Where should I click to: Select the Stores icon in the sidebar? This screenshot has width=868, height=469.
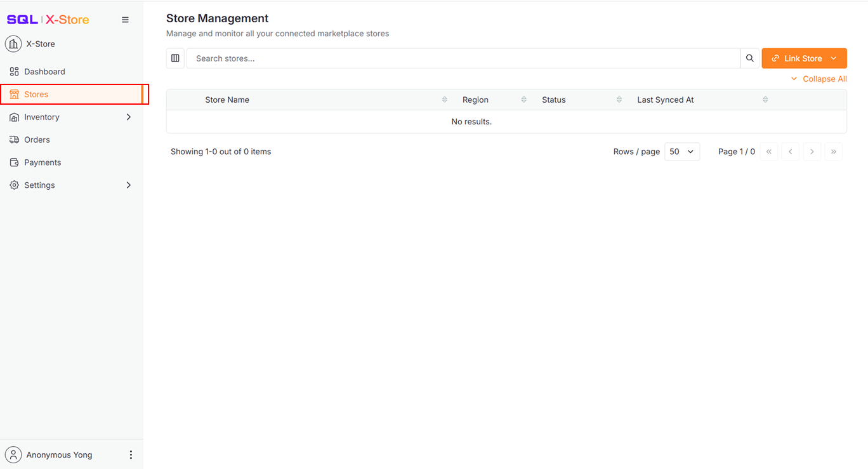(14, 94)
